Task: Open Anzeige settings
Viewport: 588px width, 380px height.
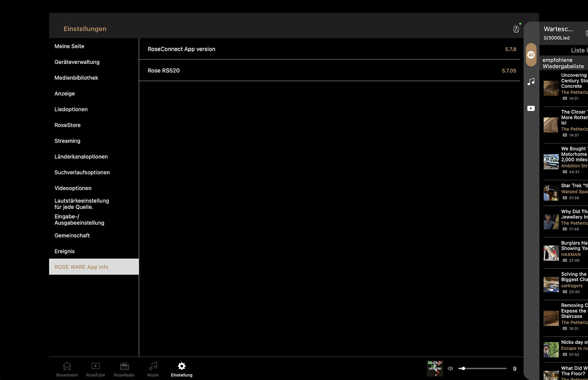Action: click(x=94, y=93)
